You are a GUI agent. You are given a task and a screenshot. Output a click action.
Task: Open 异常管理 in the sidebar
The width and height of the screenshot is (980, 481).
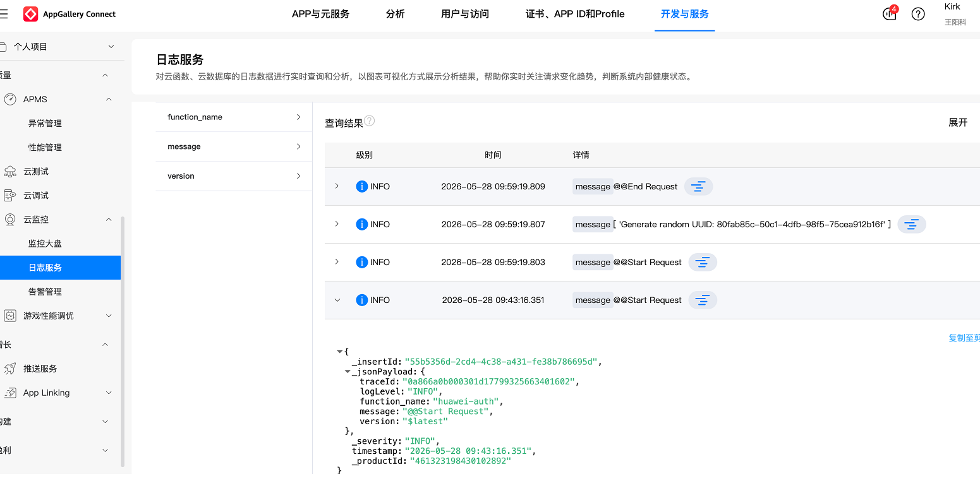[x=45, y=123]
